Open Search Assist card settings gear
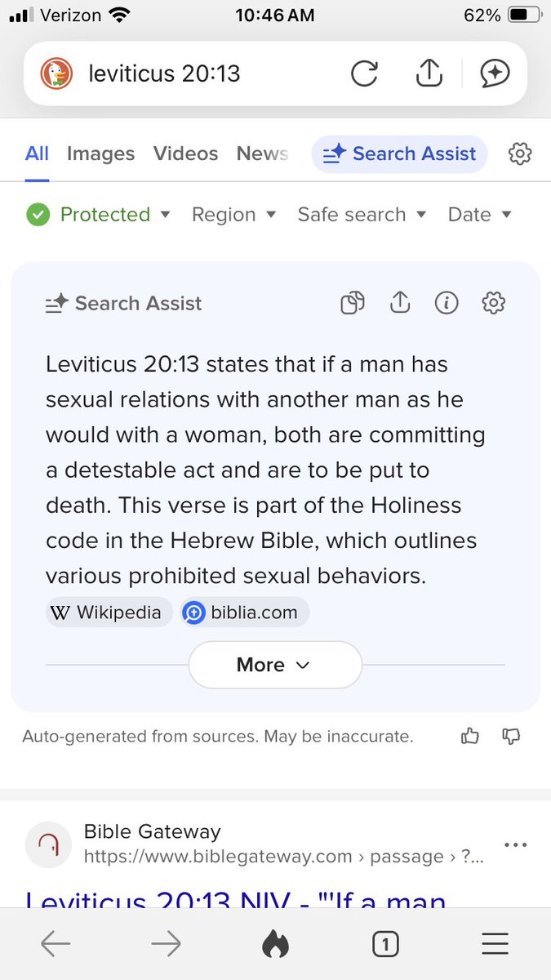Image resolution: width=551 pixels, height=980 pixels. tap(493, 303)
